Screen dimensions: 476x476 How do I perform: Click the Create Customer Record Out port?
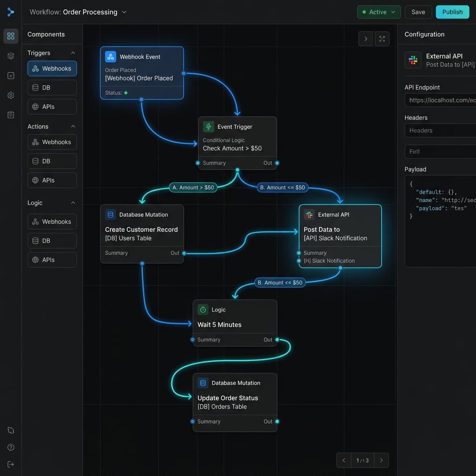[x=184, y=253]
